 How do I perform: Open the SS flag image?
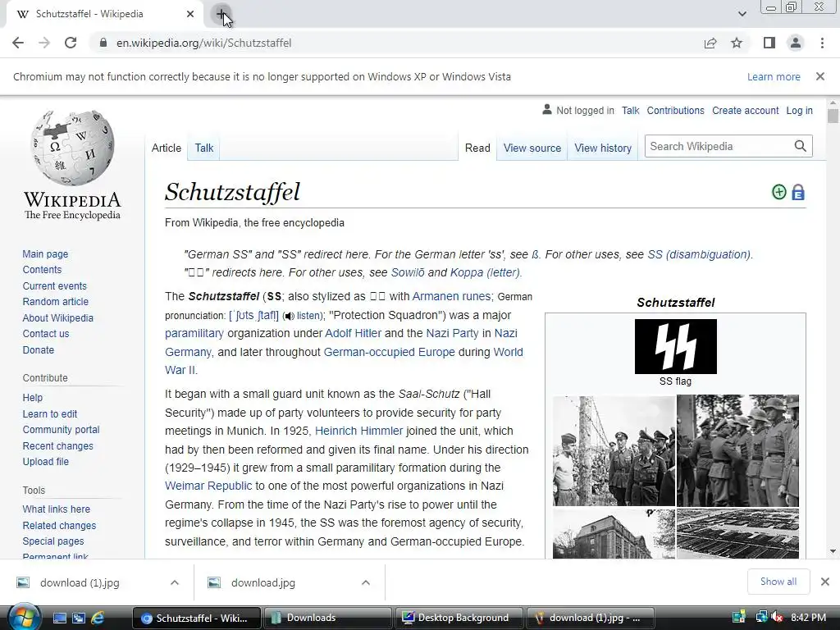pyautogui.click(x=676, y=346)
